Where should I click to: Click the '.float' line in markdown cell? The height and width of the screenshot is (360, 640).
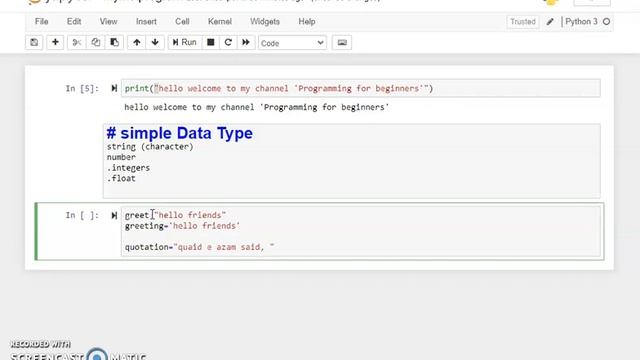pyautogui.click(x=121, y=178)
